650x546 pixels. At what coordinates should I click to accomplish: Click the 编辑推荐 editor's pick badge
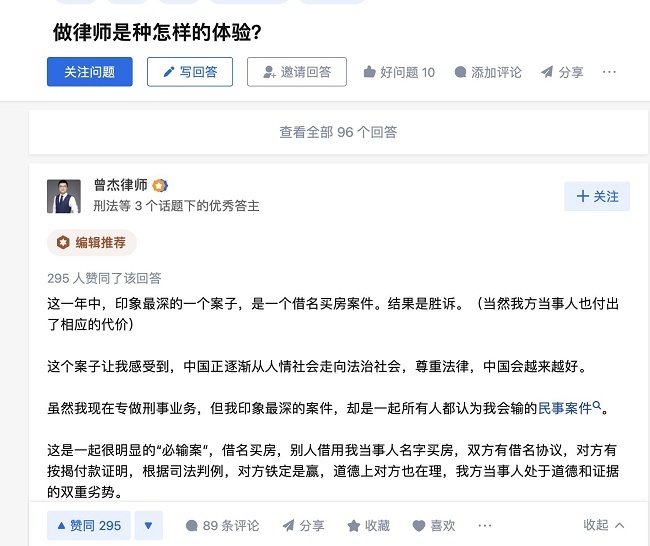click(92, 242)
